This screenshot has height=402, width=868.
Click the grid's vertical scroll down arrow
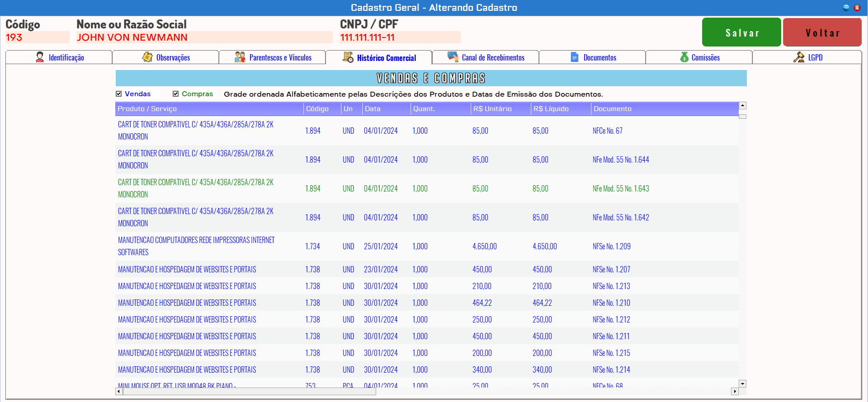click(742, 383)
